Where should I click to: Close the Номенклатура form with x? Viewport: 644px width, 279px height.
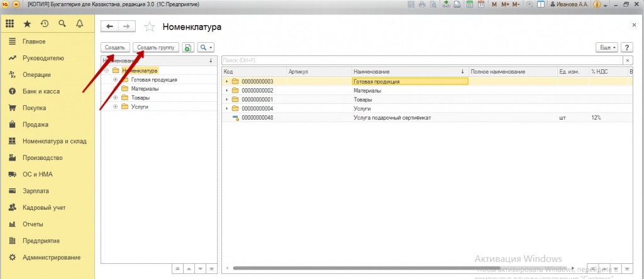coord(634,25)
